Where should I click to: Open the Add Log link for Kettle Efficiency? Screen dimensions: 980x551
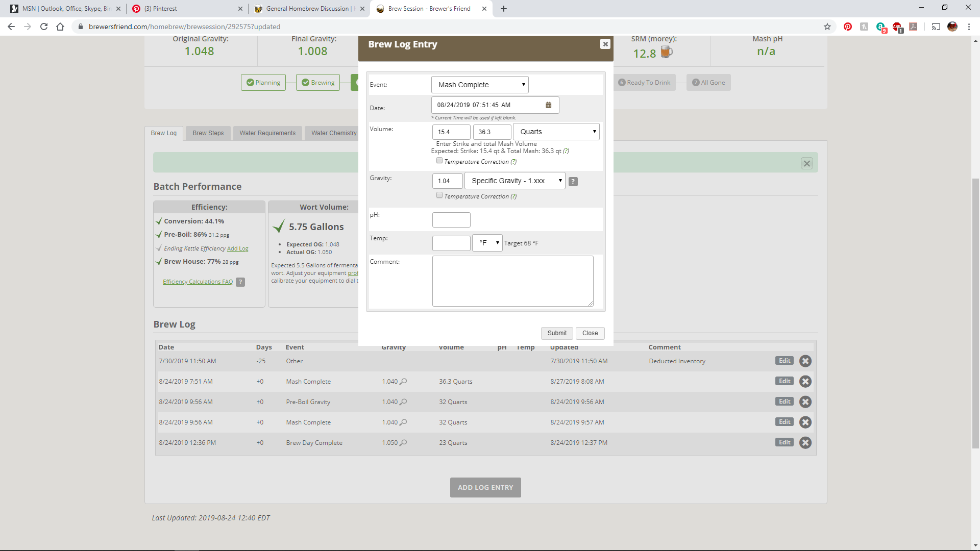[x=237, y=249]
